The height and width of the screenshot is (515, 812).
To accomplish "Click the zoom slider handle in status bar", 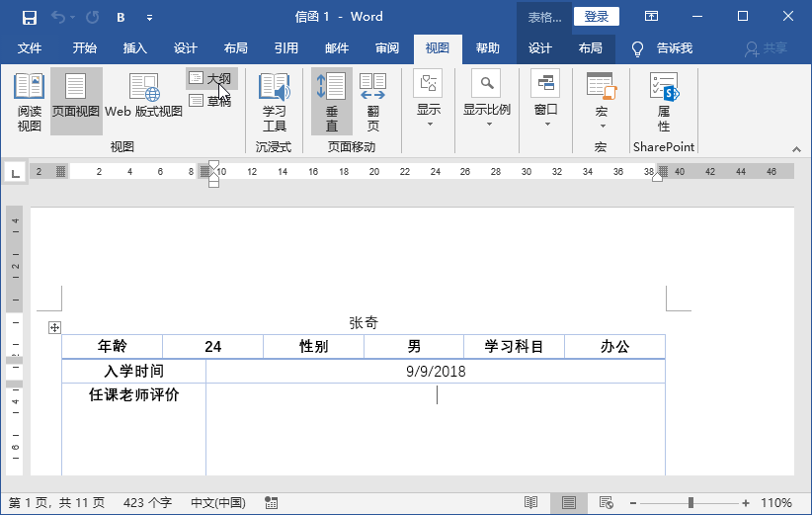I will (x=690, y=502).
